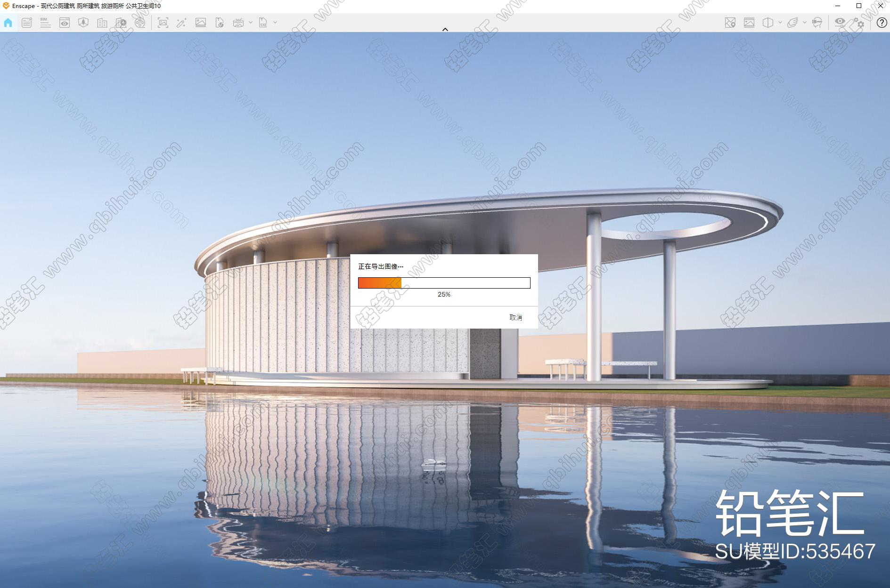Image resolution: width=890 pixels, height=588 pixels.
Task: Open the BIM information panel
Action: [45, 23]
